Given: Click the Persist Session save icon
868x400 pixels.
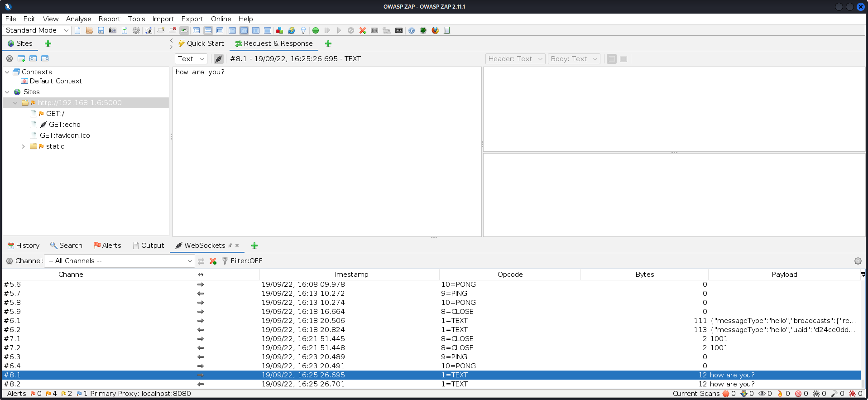Looking at the screenshot, I should tap(101, 30).
